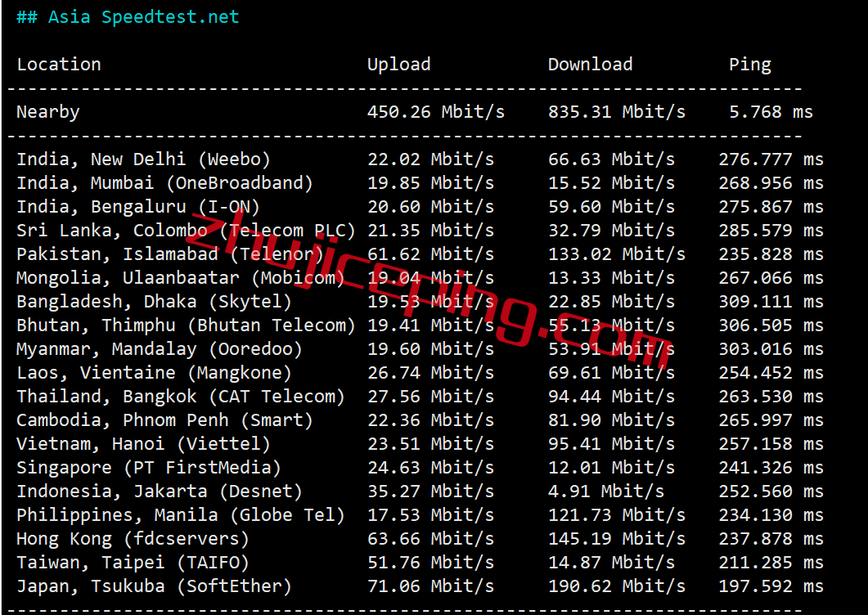Click "Bangladesh, Dhaka (Skytel)" row label
The height and width of the screenshot is (615, 868).
[154, 303]
